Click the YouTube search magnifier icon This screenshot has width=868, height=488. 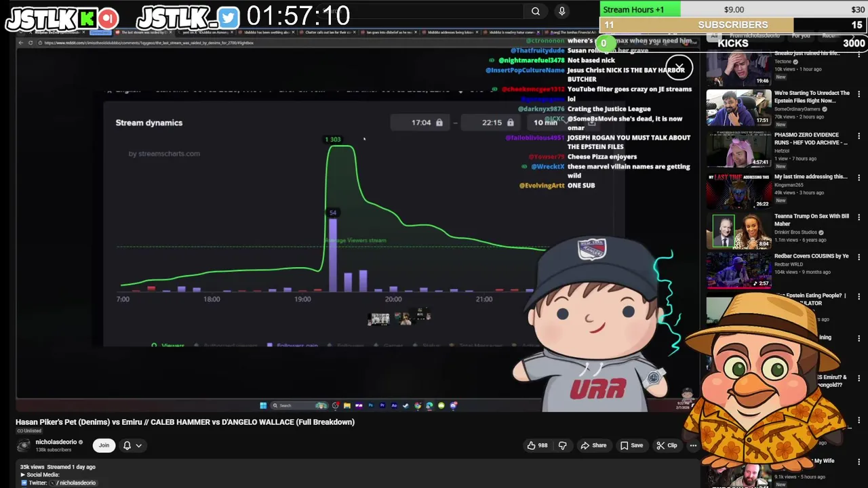pyautogui.click(x=536, y=11)
